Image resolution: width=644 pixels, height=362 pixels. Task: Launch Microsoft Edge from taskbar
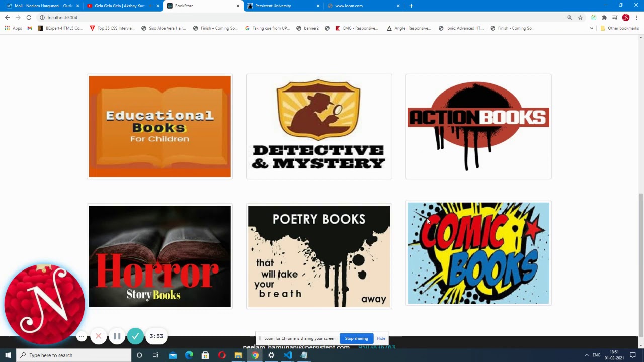[189, 355]
